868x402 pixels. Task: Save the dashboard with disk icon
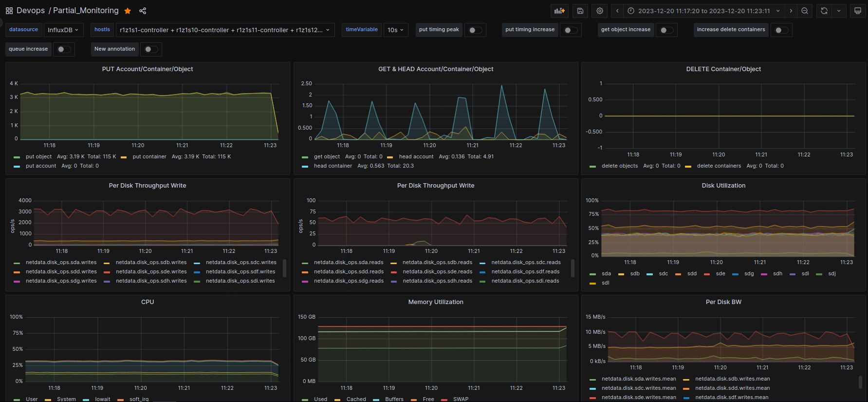coord(580,11)
